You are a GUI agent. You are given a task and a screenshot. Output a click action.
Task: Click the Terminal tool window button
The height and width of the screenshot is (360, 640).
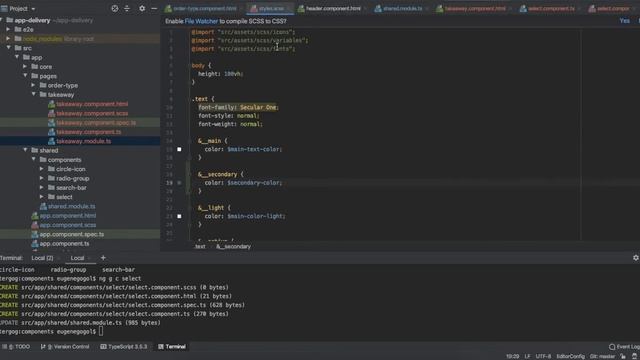pos(172,347)
